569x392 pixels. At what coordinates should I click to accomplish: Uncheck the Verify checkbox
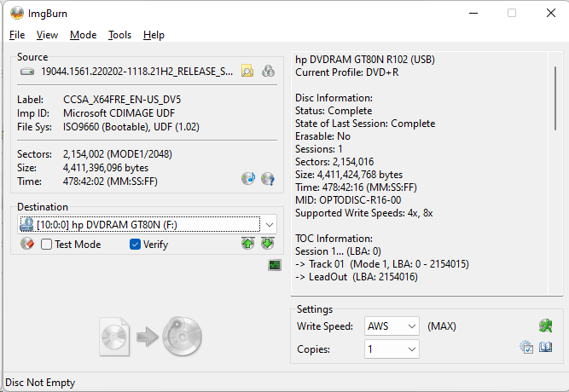tap(135, 245)
